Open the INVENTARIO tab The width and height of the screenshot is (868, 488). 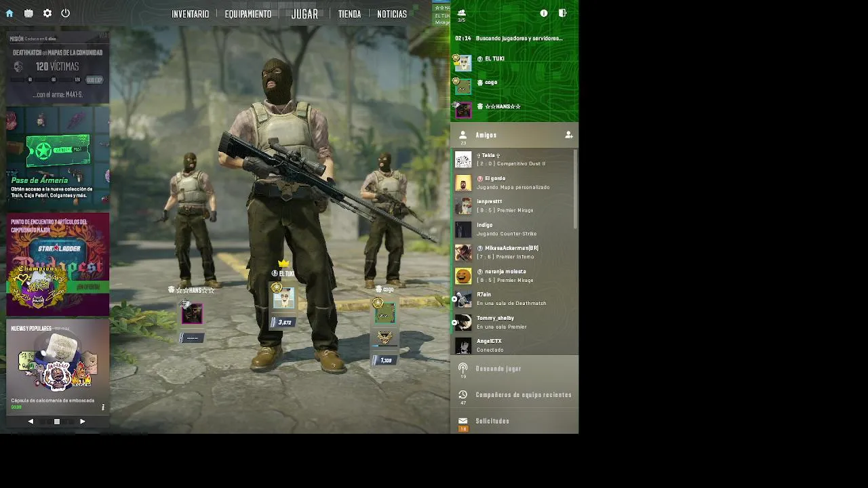point(190,14)
